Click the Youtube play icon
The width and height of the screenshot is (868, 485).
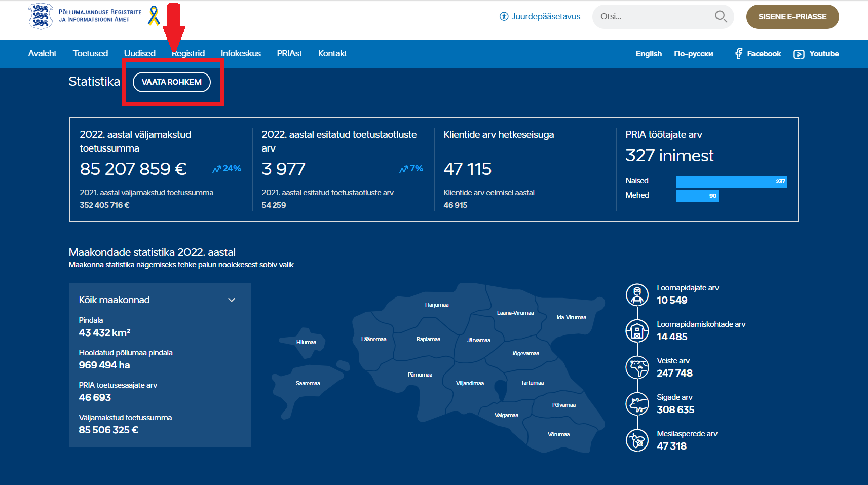coord(799,54)
